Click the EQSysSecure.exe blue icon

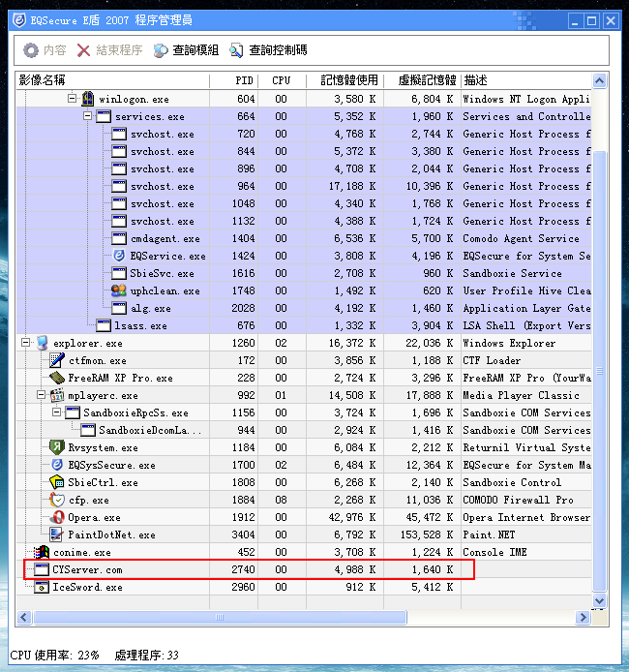[x=57, y=465]
